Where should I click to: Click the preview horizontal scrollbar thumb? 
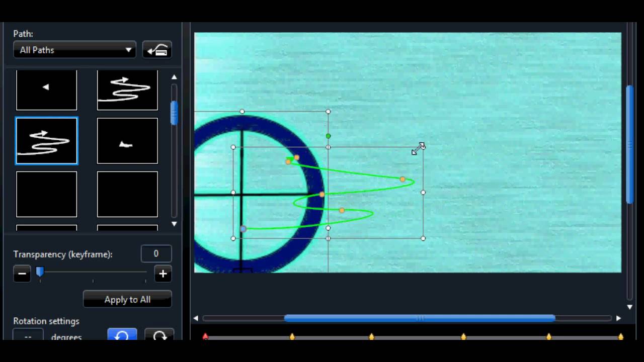tap(420, 318)
